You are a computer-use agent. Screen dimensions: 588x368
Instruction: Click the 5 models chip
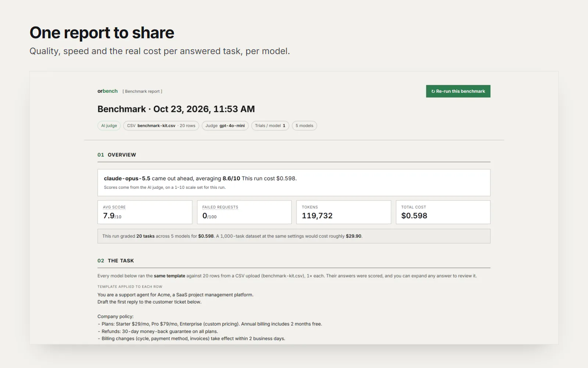tap(304, 125)
